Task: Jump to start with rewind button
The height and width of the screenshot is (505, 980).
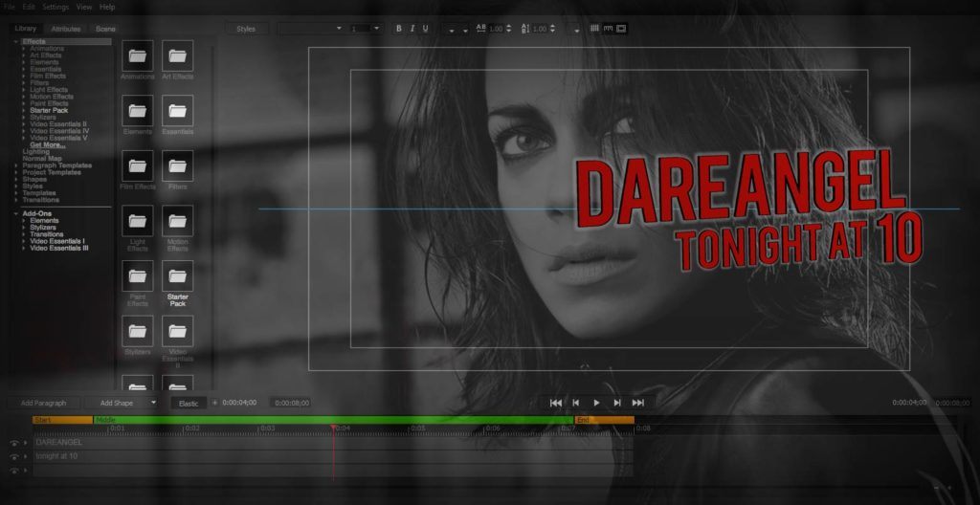Action: click(x=555, y=403)
